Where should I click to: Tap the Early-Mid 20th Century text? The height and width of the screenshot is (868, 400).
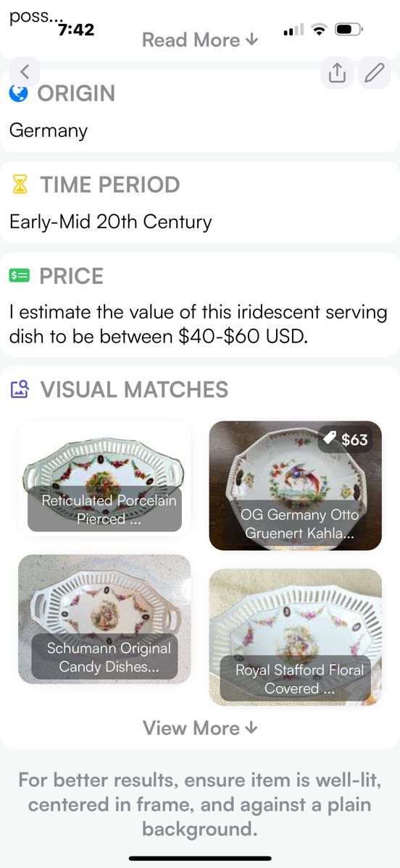pos(111,222)
